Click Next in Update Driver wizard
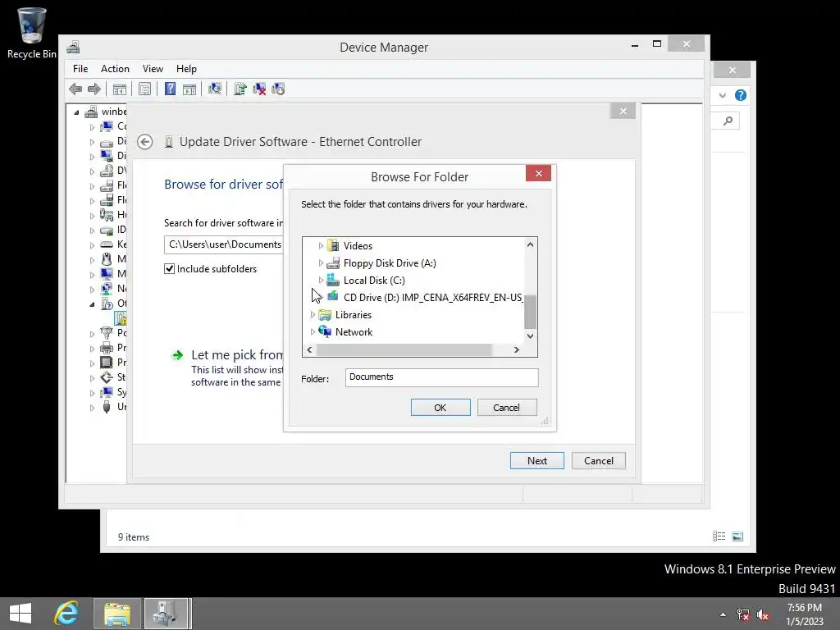The width and height of the screenshot is (840, 630). pyautogui.click(x=536, y=461)
